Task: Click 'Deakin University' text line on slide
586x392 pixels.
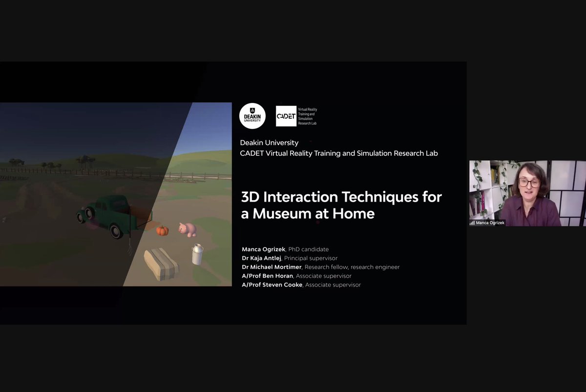Action: pos(269,143)
